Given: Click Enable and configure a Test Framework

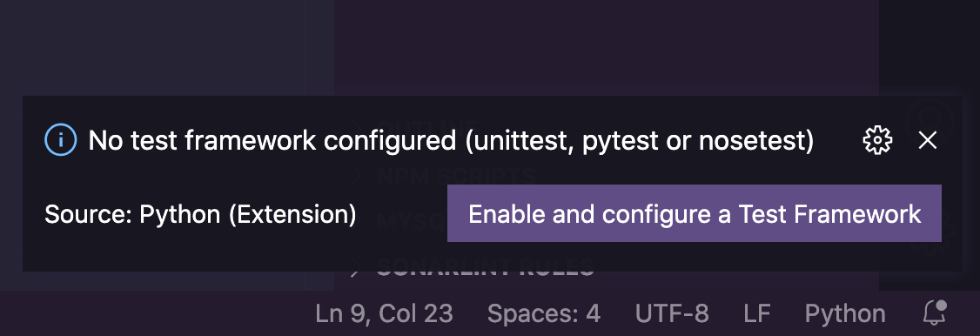Looking at the screenshot, I should [x=695, y=213].
